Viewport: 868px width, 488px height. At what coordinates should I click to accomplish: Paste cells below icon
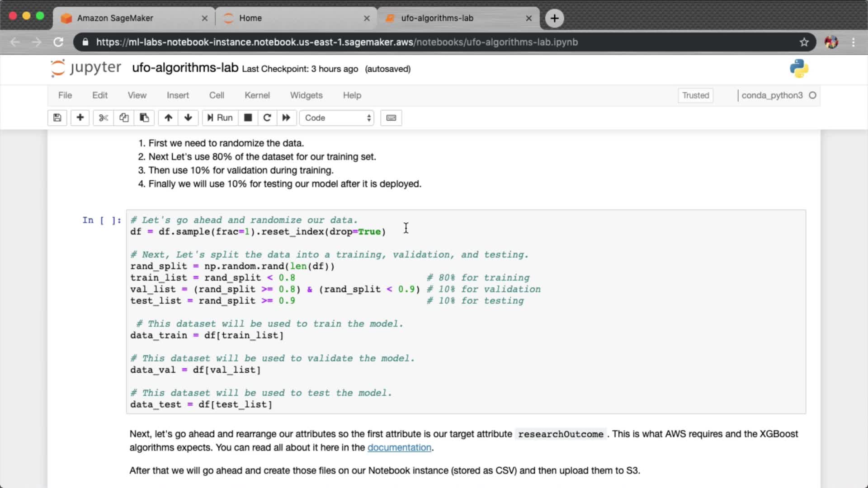coord(144,118)
